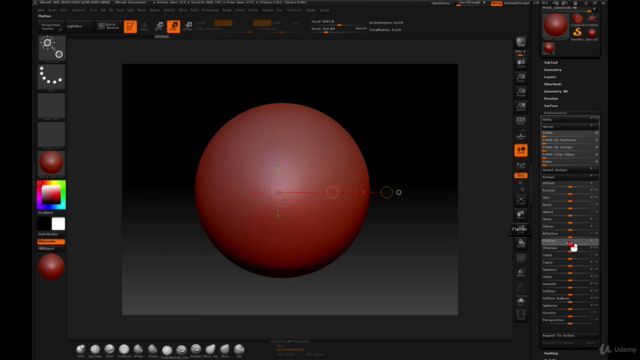The image size is (640, 360).
Task: Click the Unify deformation button
Action: 570,120
